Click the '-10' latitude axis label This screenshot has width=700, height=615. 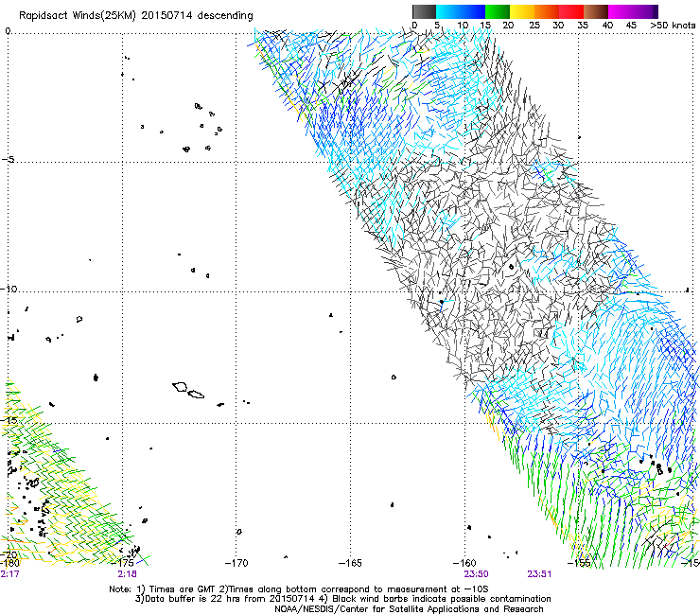9,289
